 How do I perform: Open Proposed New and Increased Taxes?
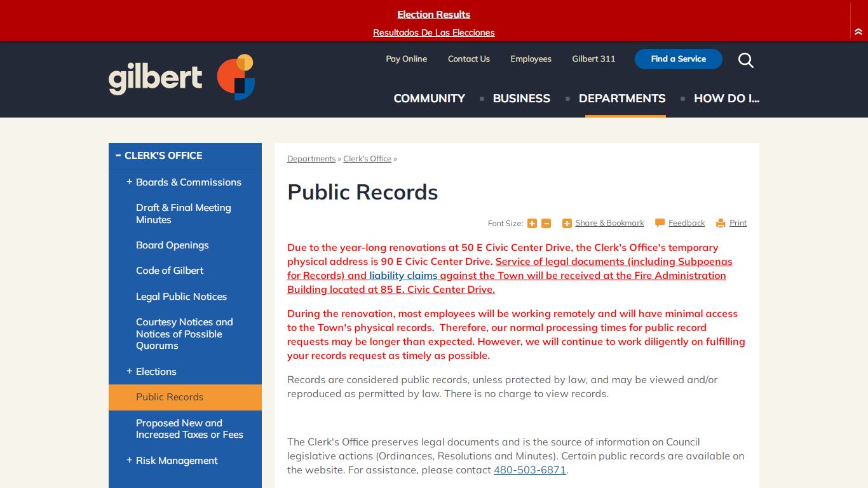click(x=185, y=429)
